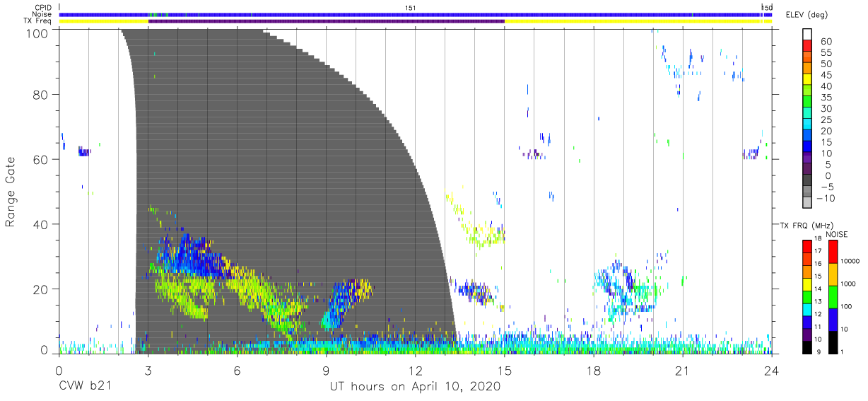The width and height of the screenshot is (868, 401).
Task: Click the 100 tick on Range Gate axis
Action: [38, 33]
